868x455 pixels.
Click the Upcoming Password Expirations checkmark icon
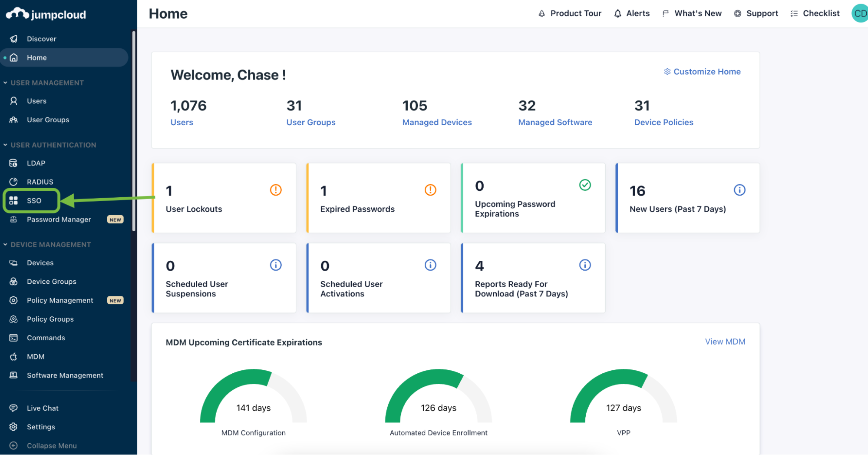pos(585,185)
